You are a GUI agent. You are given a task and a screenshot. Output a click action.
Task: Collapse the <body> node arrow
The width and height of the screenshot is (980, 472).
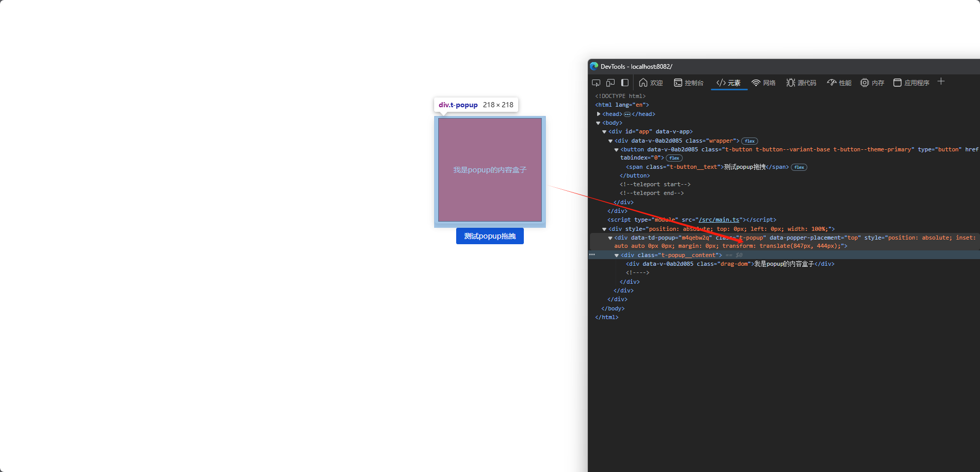[598, 123]
